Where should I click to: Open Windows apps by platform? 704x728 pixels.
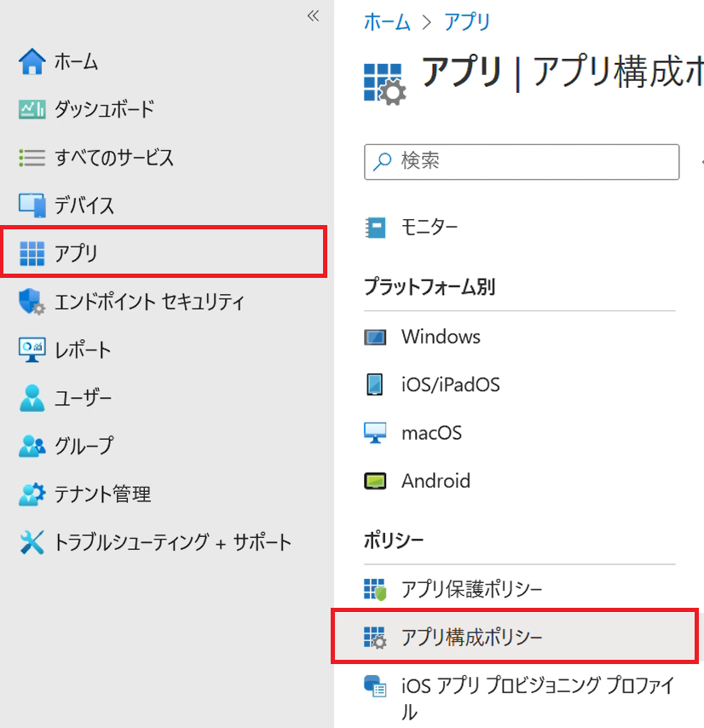click(441, 337)
